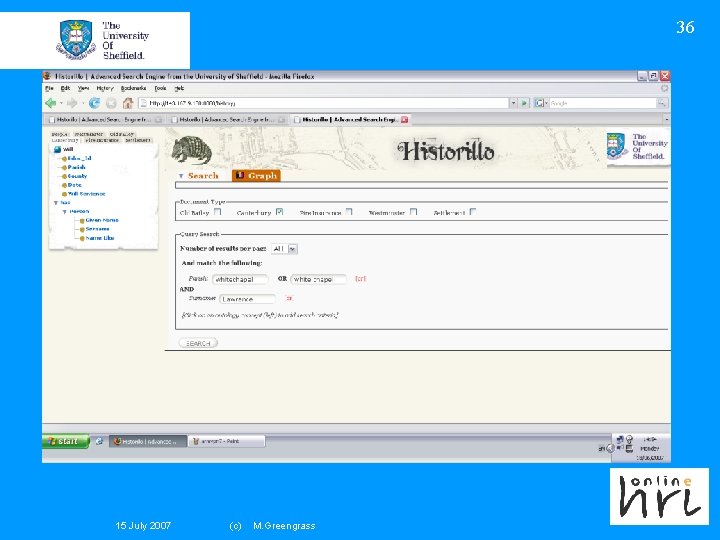This screenshot has height=540, width=720.
Task: Tick the Settlement checkbox
Action: point(473,212)
